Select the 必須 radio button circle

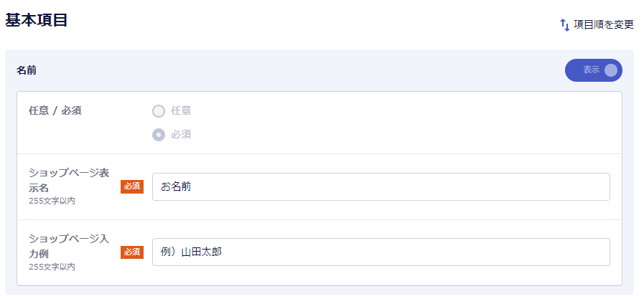tap(159, 135)
